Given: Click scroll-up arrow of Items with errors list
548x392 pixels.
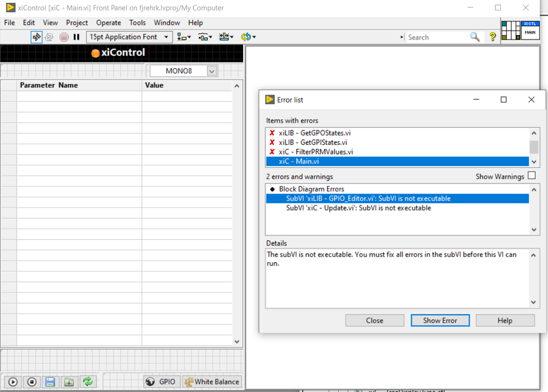Looking at the screenshot, I should [x=534, y=133].
